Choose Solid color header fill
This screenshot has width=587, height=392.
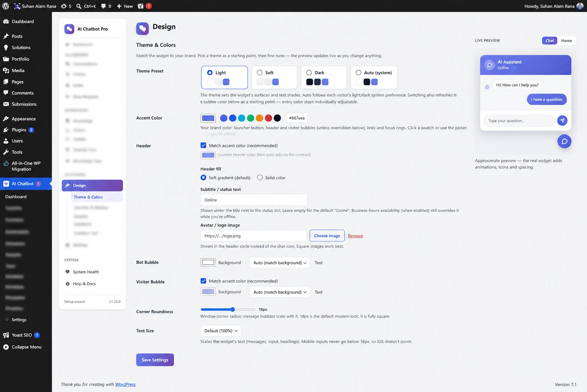point(260,177)
